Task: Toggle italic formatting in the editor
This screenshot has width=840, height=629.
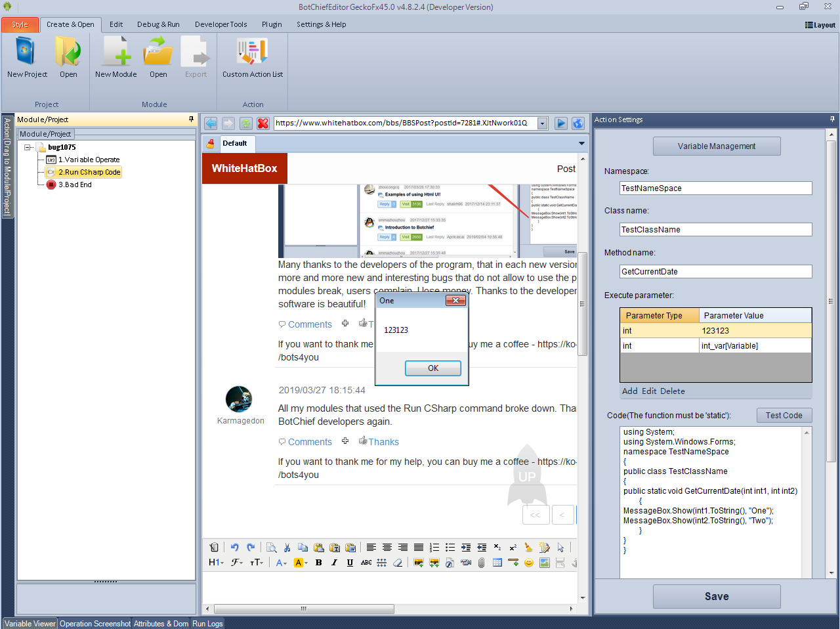Action: click(334, 563)
